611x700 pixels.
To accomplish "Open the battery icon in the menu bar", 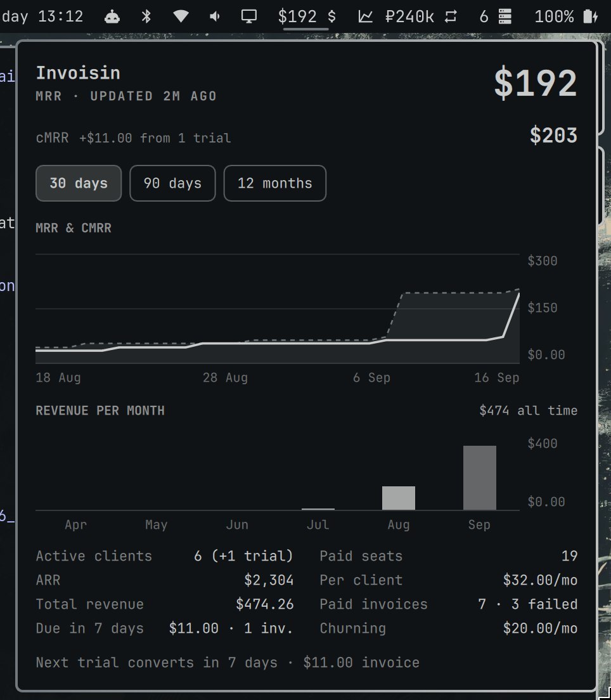I will (590, 17).
